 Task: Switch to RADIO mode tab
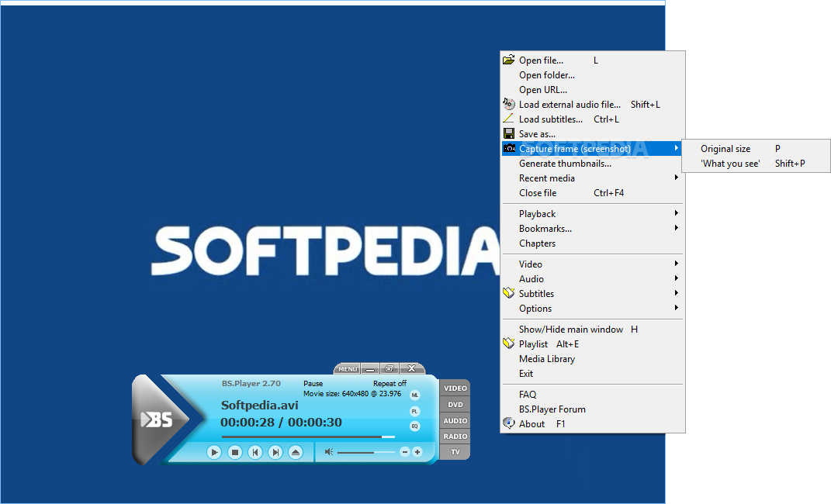click(x=455, y=437)
